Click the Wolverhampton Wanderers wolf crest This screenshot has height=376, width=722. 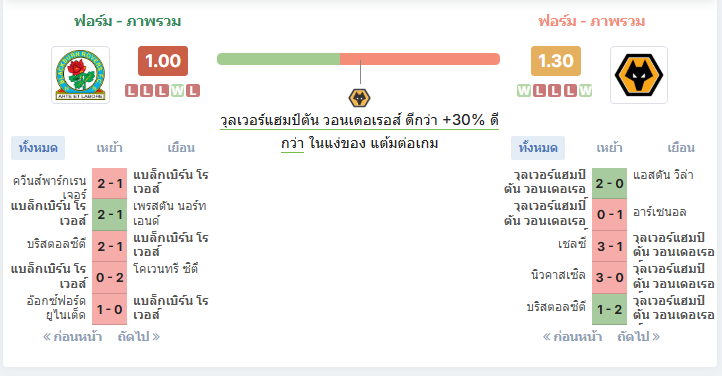[639, 75]
